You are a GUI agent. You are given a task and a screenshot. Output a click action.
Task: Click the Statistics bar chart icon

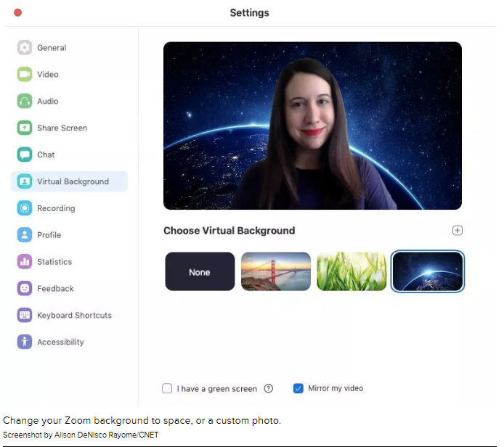[x=25, y=262]
